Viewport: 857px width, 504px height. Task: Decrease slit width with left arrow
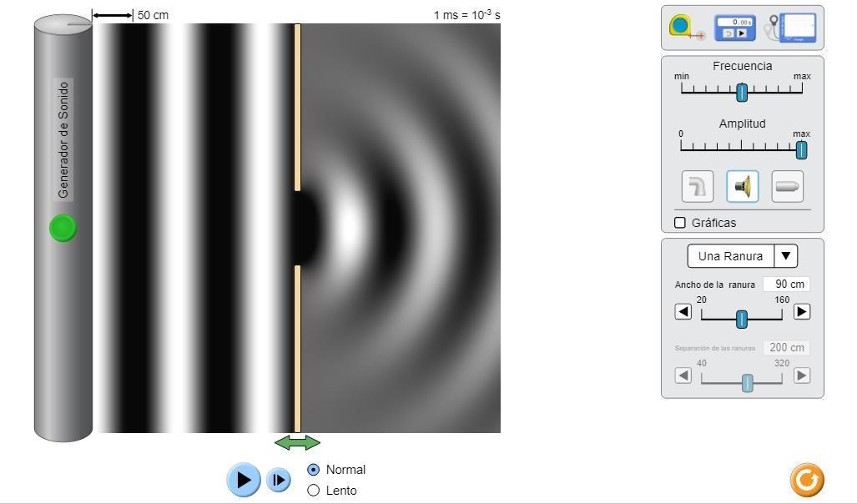click(x=683, y=311)
